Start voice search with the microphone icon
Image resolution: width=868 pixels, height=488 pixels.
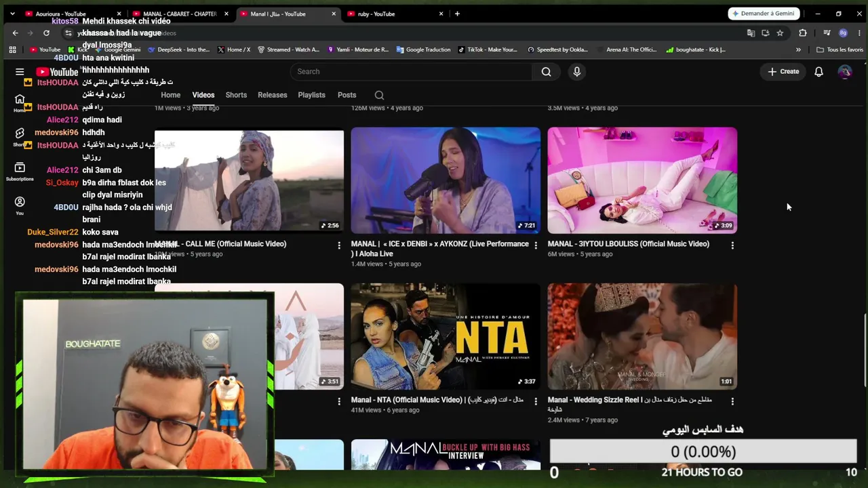[x=577, y=72]
